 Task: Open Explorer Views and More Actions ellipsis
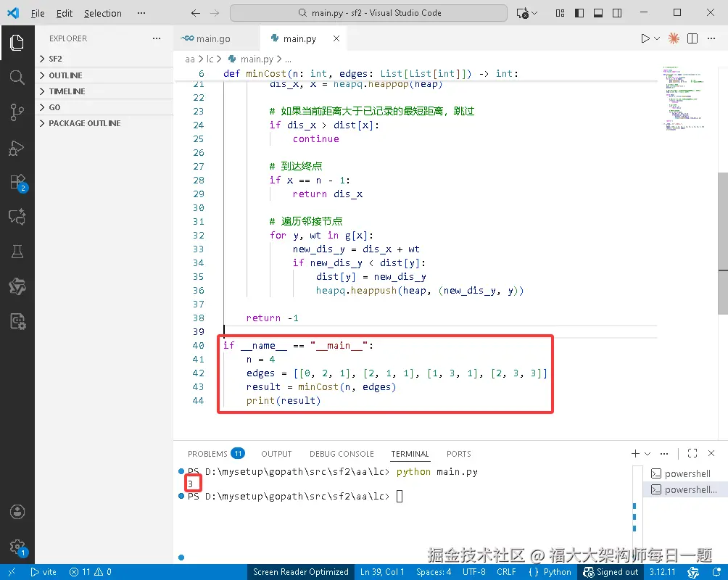click(x=157, y=38)
